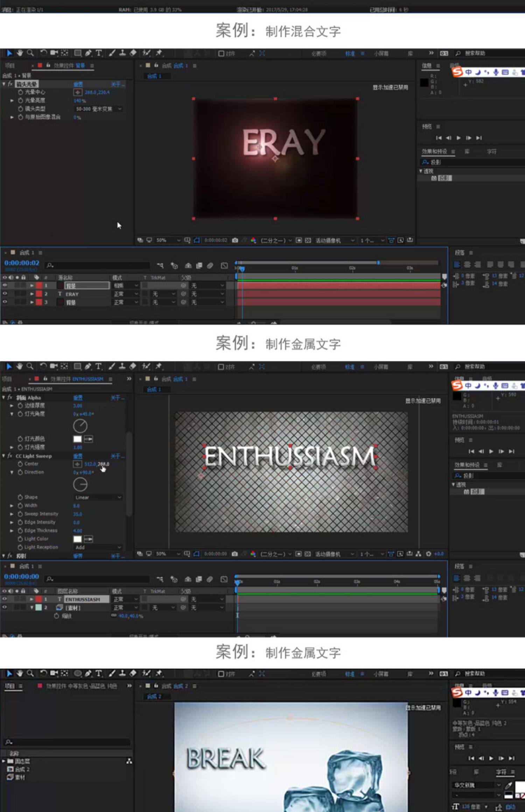Open the 灯光颜色 white color swatch
The height and width of the screenshot is (812, 525).
pyautogui.click(x=77, y=439)
